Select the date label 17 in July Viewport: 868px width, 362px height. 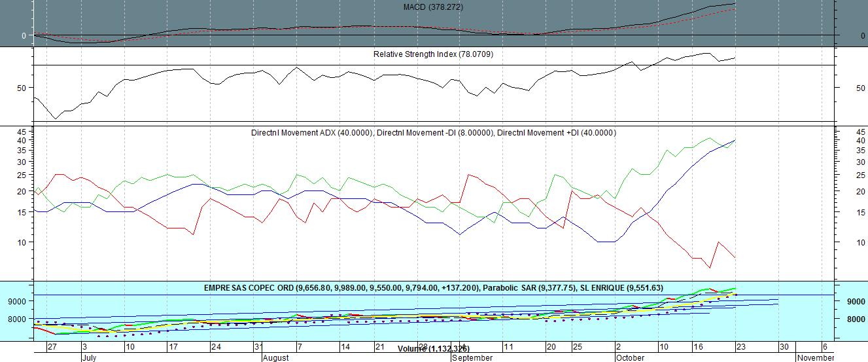click(x=173, y=347)
